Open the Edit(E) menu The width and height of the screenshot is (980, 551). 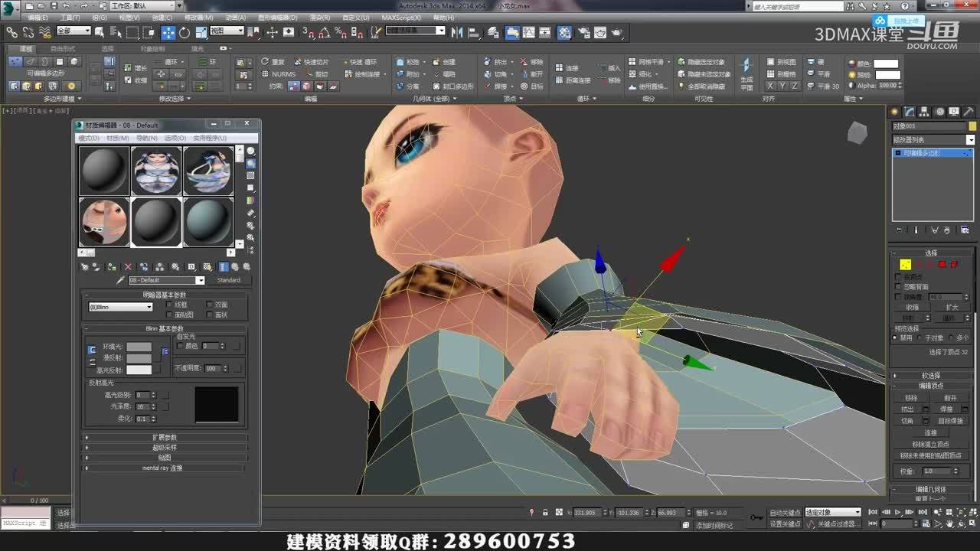click(x=38, y=18)
